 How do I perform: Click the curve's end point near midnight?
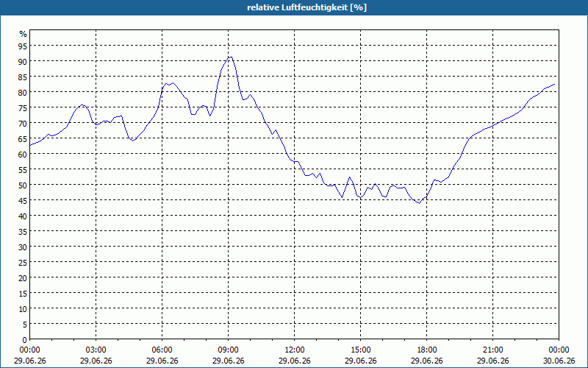(x=554, y=85)
